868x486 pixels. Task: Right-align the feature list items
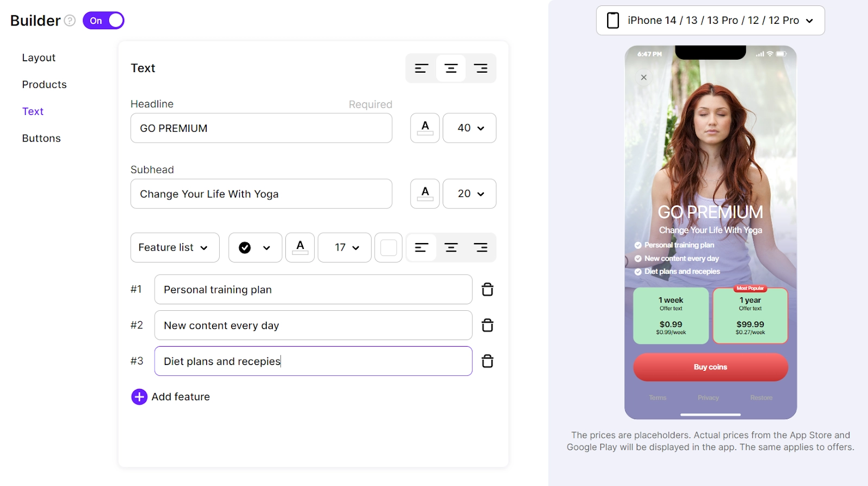(x=480, y=248)
